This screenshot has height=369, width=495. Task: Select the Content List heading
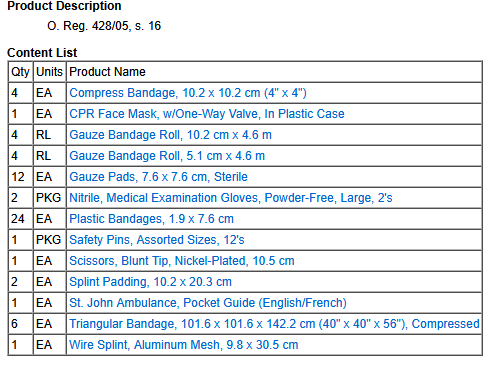pos(42,53)
